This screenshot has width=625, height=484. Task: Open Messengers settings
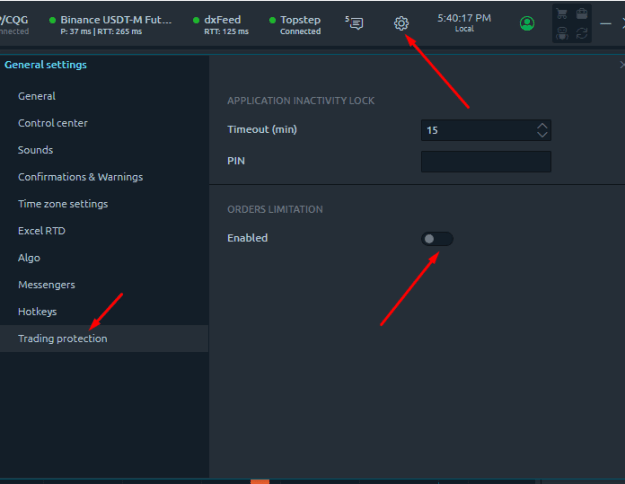[47, 285]
